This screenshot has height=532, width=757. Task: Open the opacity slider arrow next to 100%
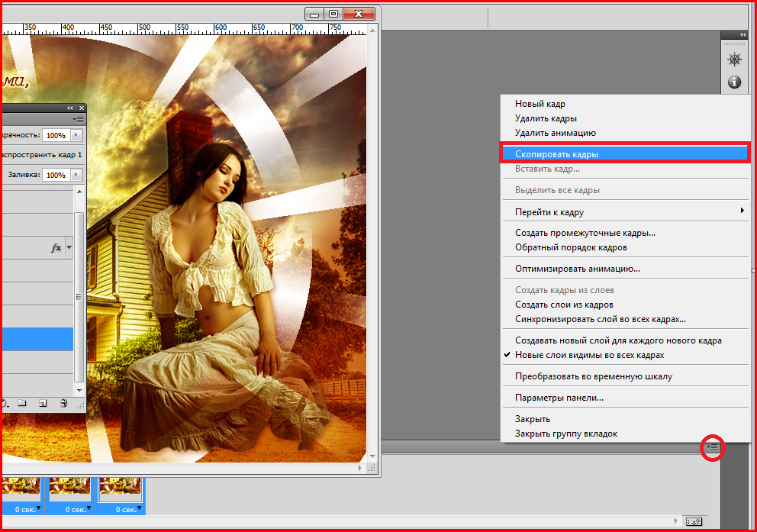76,135
